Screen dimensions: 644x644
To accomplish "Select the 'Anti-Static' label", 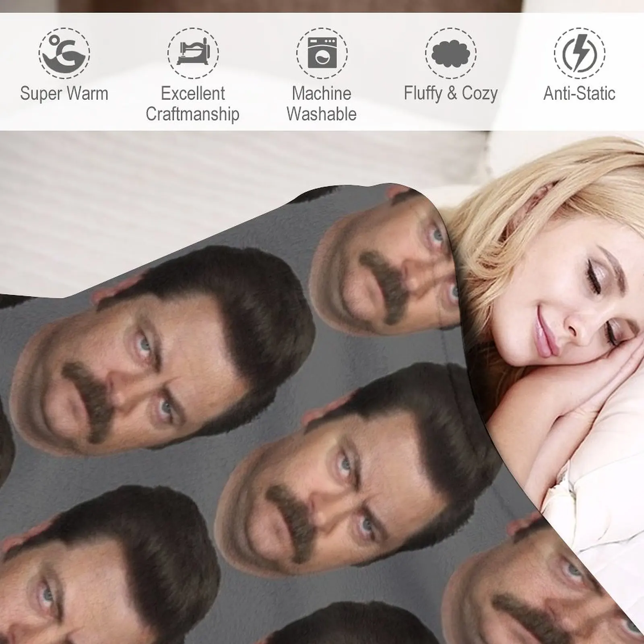I will coord(580,93).
